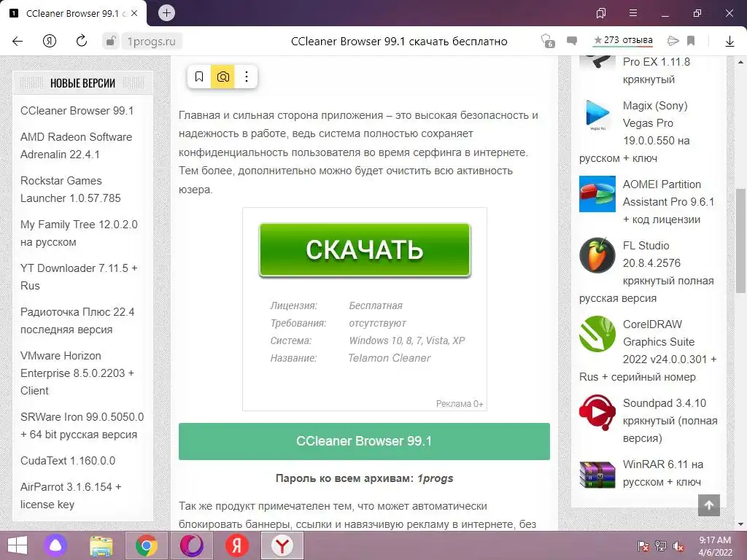Click the yellow image search camera icon
This screenshot has height=560, width=747.
222,77
